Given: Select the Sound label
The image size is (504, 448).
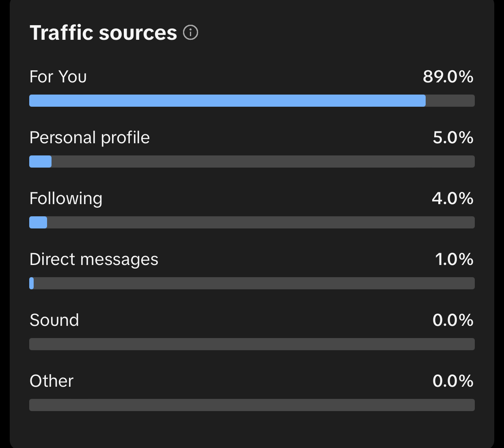Looking at the screenshot, I should click(x=54, y=320).
